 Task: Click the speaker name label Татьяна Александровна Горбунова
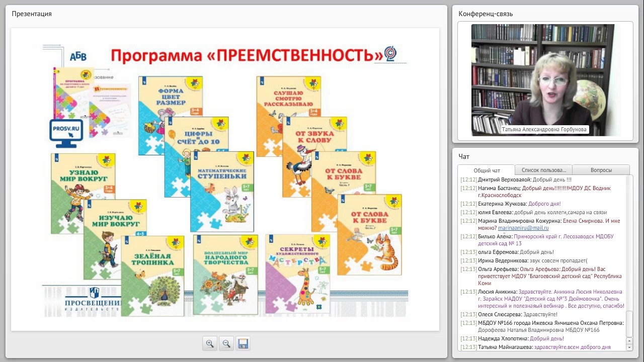544,129
